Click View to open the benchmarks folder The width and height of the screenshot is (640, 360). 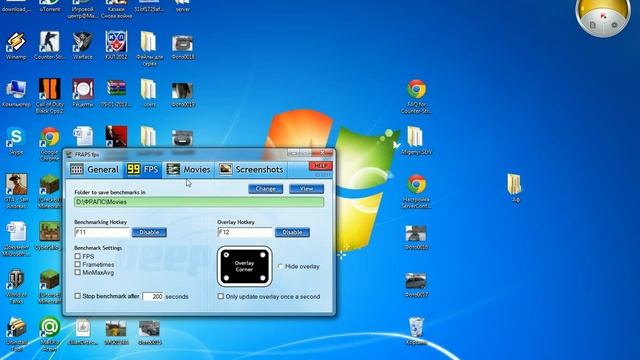click(x=307, y=189)
